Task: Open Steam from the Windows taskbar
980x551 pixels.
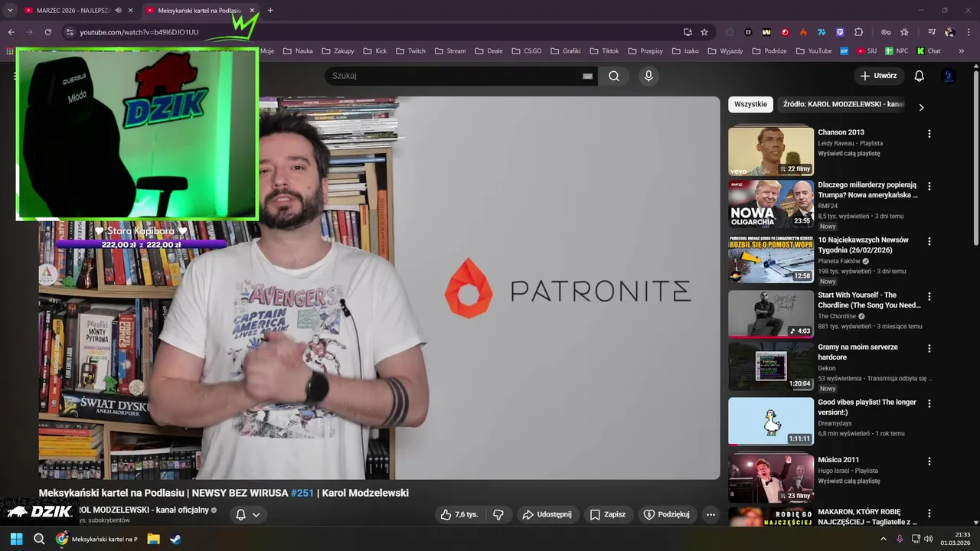Action: point(175,539)
